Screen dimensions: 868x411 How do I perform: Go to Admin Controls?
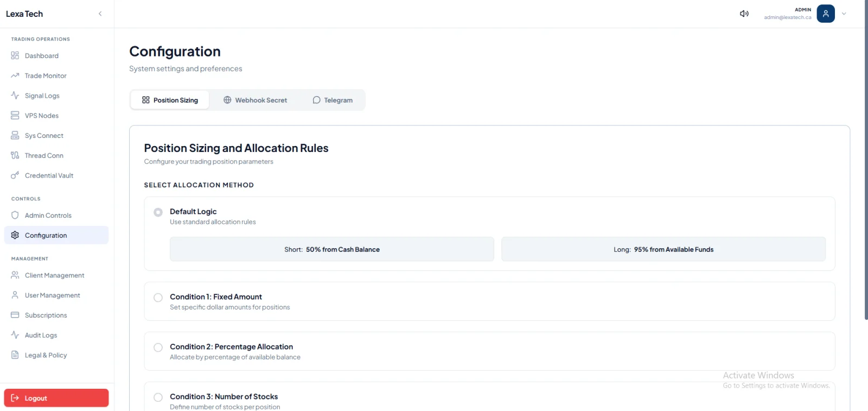click(56, 216)
